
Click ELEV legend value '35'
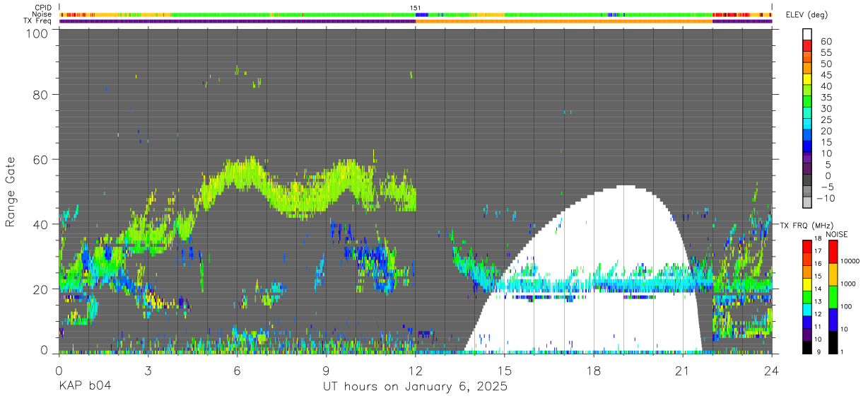[826, 98]
